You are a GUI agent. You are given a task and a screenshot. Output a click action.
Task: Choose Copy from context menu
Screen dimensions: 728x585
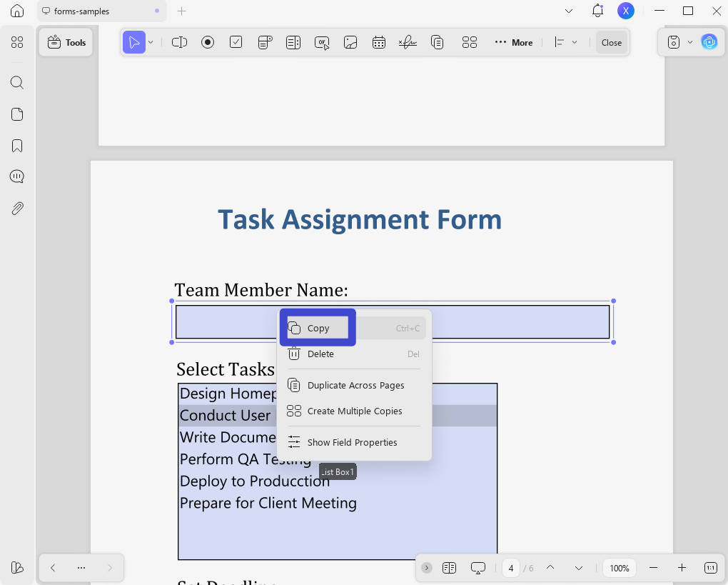pos(355,328)
